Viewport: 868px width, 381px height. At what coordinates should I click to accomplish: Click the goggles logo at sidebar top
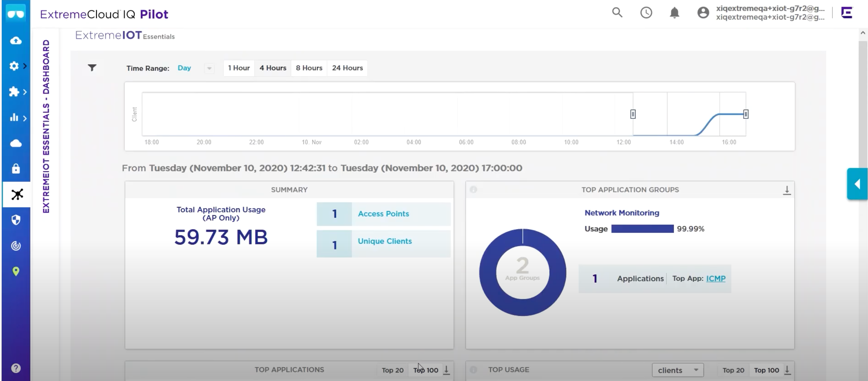[16, 14]
